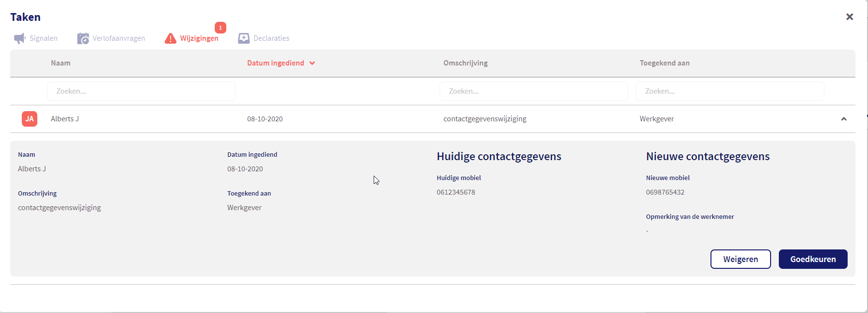Focus the Omschrijving search field
Screen dimensions: 868x313
[x=534, y=91]
